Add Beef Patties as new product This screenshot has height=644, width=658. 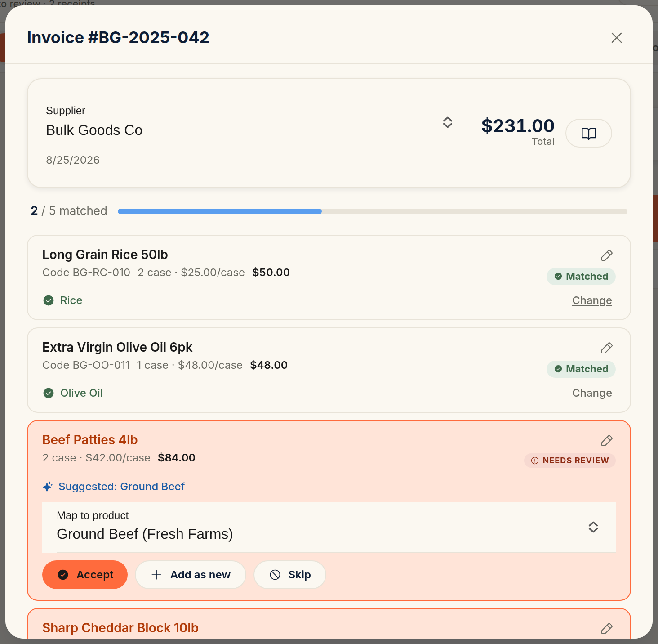click(x=191, y=575)
